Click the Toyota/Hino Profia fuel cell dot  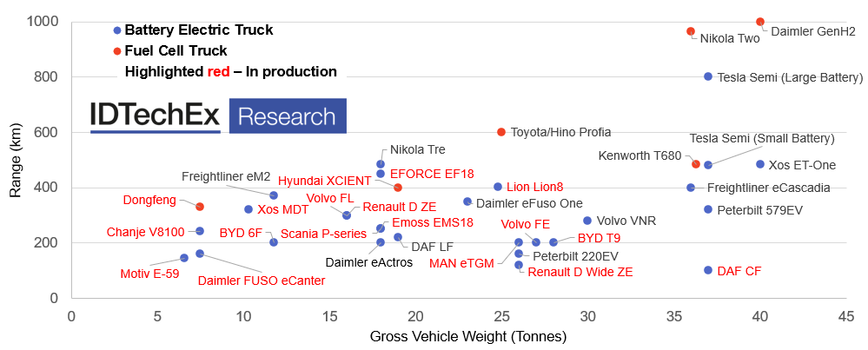click(x=501, y=132)
